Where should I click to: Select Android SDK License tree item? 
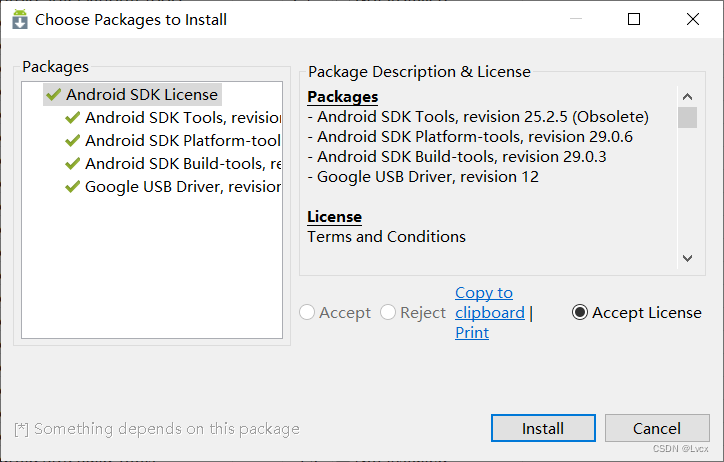point(141,95)
